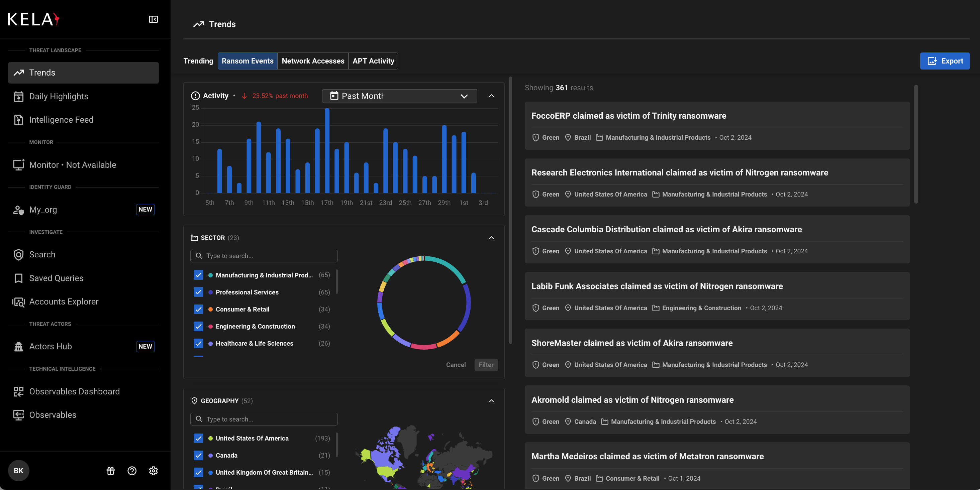Open the Intelligence Feed icon
Viewport: 980px width, 490px height.
[x=18, y=120]
